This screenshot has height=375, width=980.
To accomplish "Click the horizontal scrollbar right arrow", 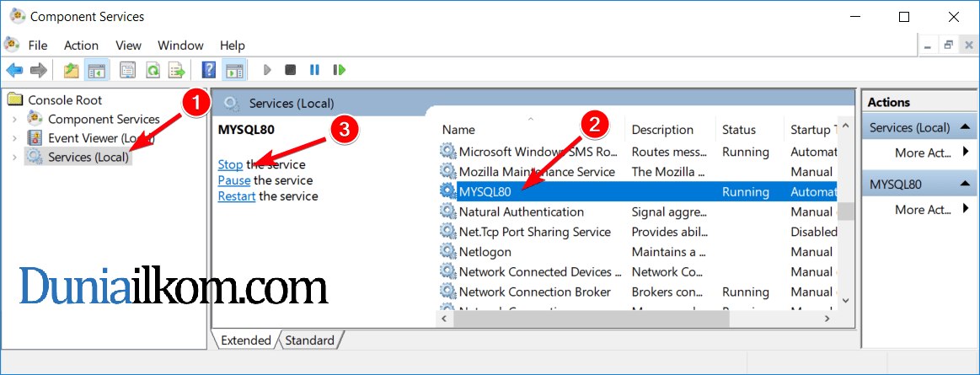I will [x=827, y=319].
